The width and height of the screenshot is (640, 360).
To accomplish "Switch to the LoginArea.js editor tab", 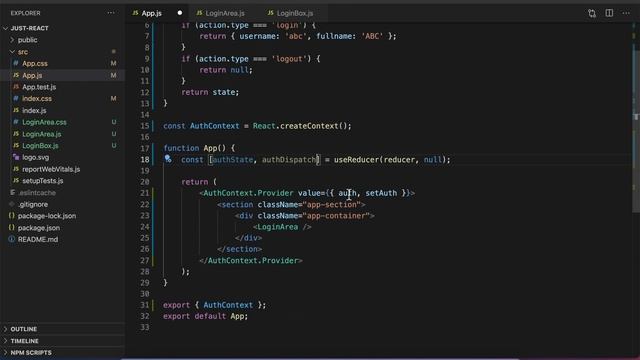I will pyautogui.click(x=225, y=13).
